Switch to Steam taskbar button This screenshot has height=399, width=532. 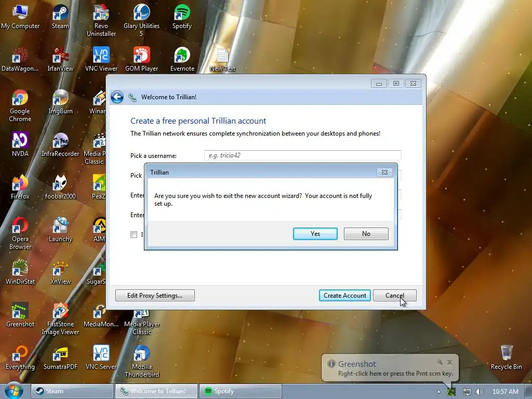pos(72,391)
